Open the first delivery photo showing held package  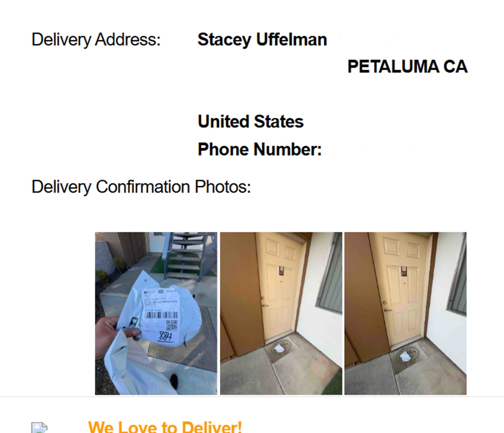[156, 313]
